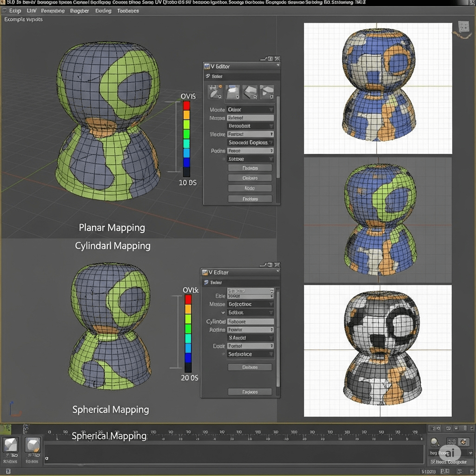Screen dimensions: 476x476
Task: Toggle the checkmark beside the lower panel's second Mocoe row
Action: click(x=223, y=313)
